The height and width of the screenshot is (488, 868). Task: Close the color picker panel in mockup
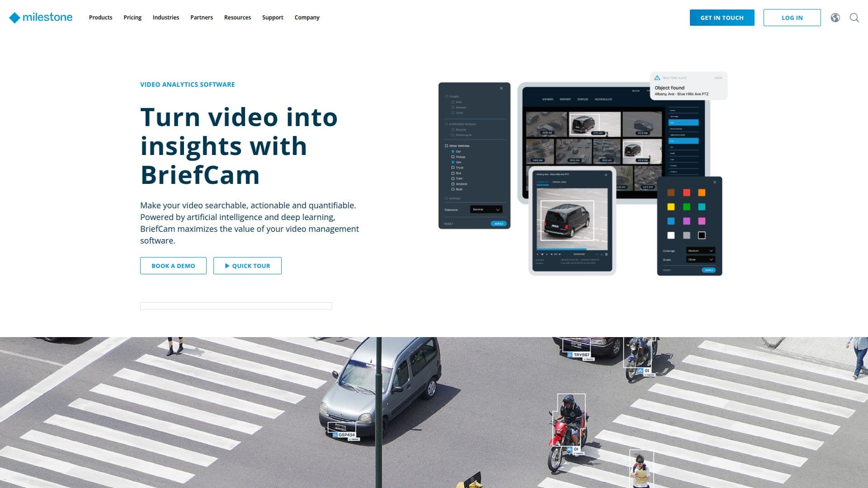point(715,182)
